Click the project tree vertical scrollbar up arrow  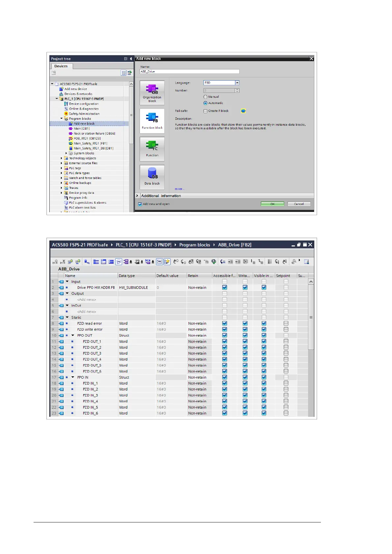pos(131,85)
